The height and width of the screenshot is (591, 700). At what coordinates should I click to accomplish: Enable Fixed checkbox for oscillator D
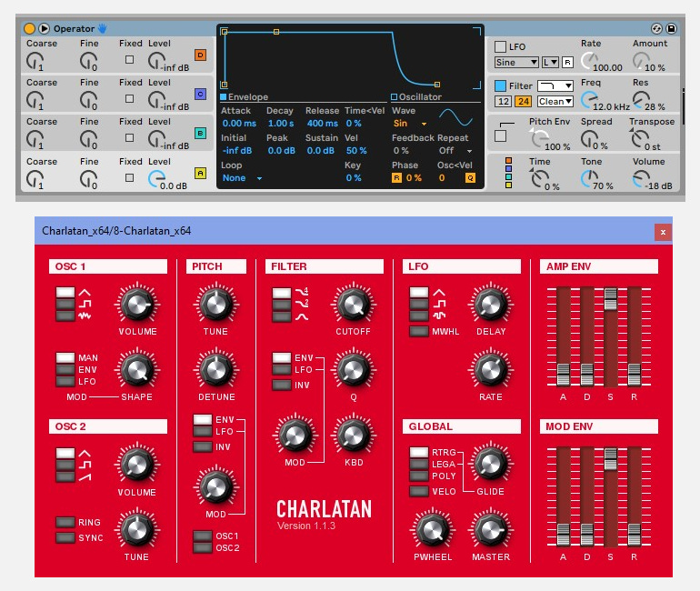coord(129,59)
